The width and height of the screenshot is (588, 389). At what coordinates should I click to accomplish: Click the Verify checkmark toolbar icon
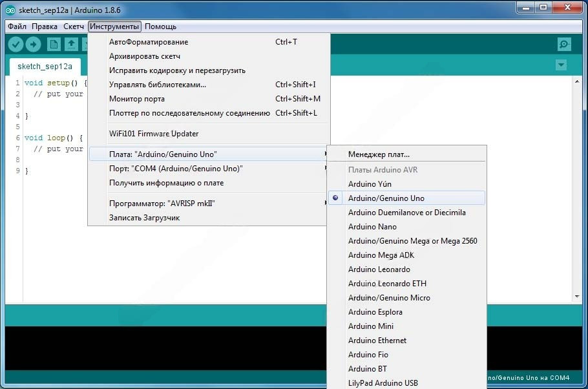tap(16, 44)
